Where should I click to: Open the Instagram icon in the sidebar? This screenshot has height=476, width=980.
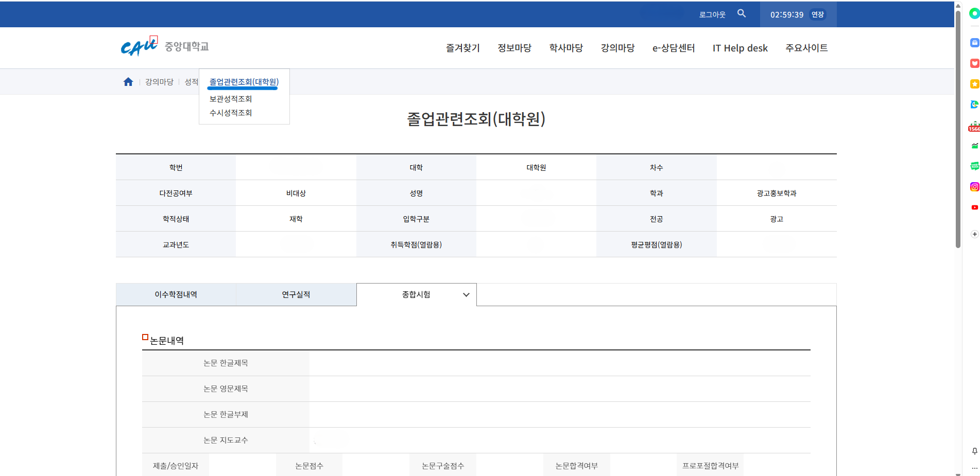(974, 187)
